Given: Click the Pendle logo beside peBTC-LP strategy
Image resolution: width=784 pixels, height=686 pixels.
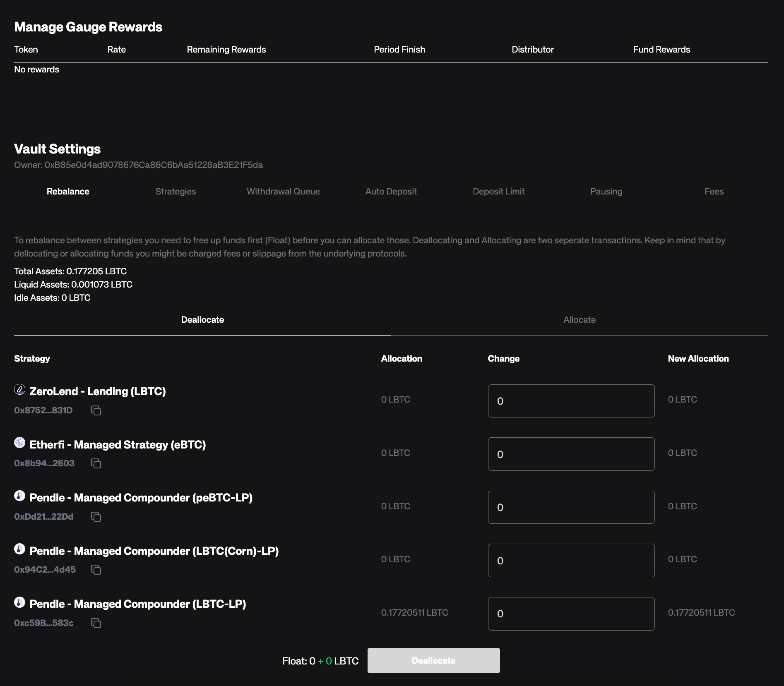Looking at the screenshot, I should (19, 496).
